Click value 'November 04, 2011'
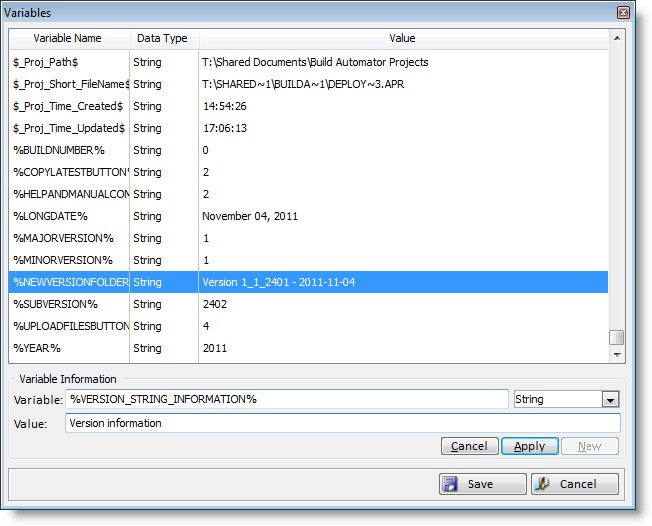Screen dimensions: 652x526 point(250,216)
